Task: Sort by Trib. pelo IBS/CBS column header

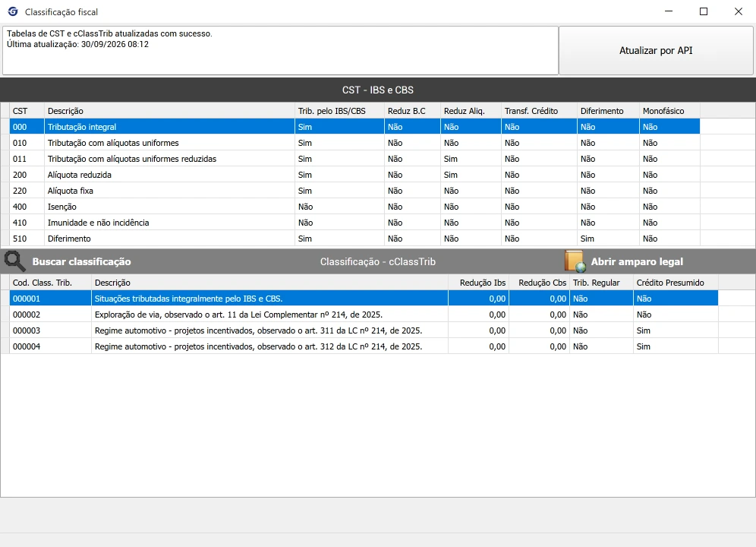Action: click(x=339, y=111)
